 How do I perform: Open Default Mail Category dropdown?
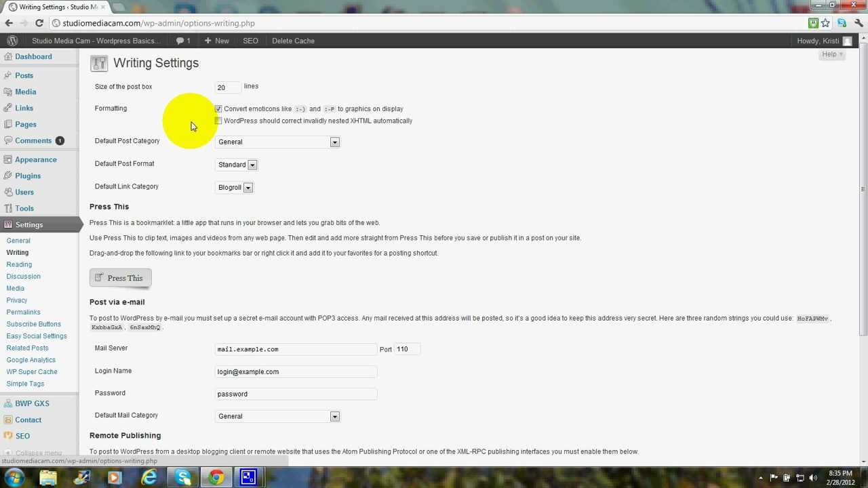point(277,416)
